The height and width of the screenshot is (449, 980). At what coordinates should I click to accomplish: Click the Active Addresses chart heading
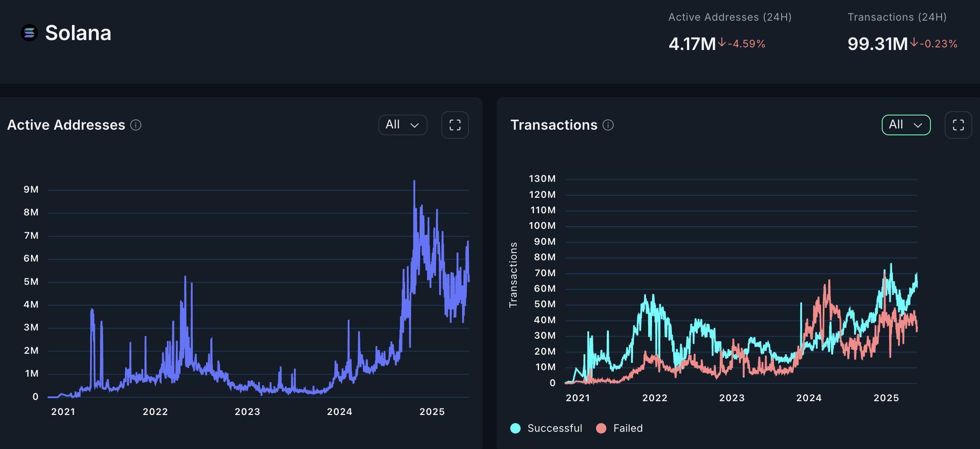[66, 125]
